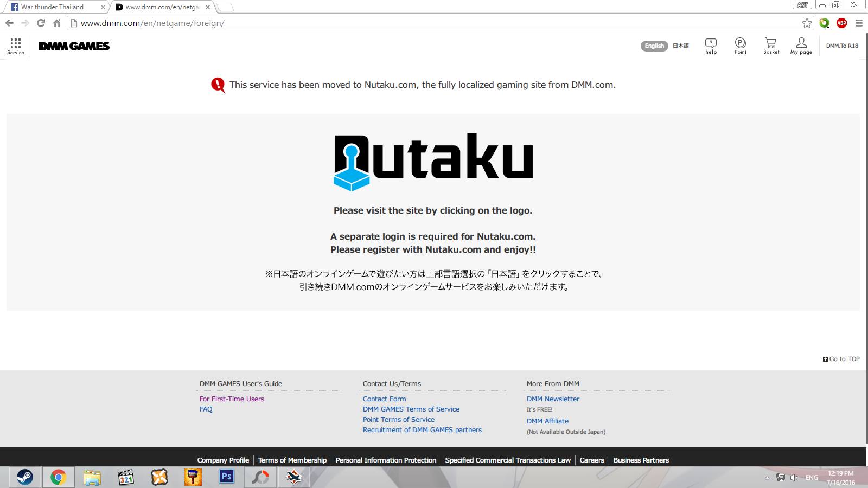Close the www.dmm.com tab
Viewport: 868px width, 488px height.
click(x=208, y=7)
